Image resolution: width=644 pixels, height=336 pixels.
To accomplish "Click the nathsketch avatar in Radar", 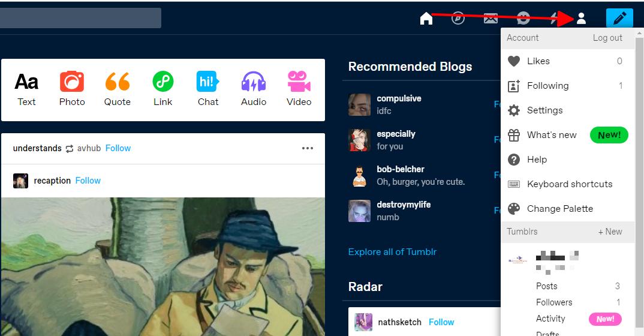I will pyautogui.click(x=363, y=322).
